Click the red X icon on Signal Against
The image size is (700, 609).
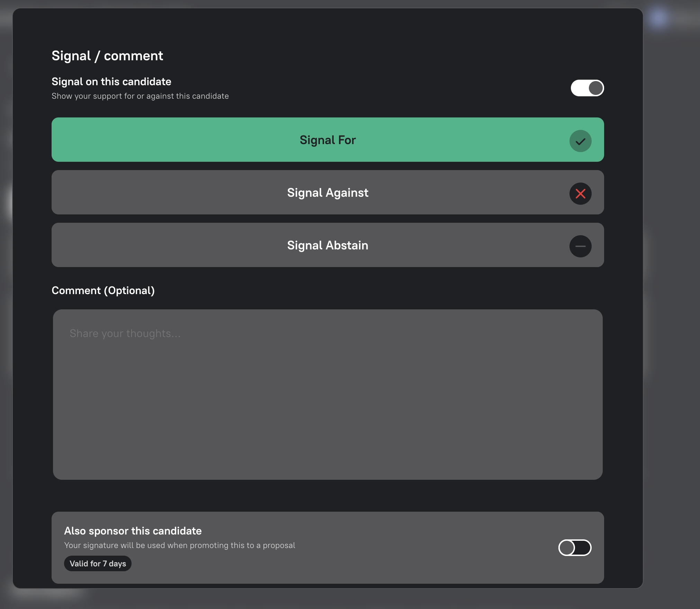pyautogui.click(x=580, y=194)
